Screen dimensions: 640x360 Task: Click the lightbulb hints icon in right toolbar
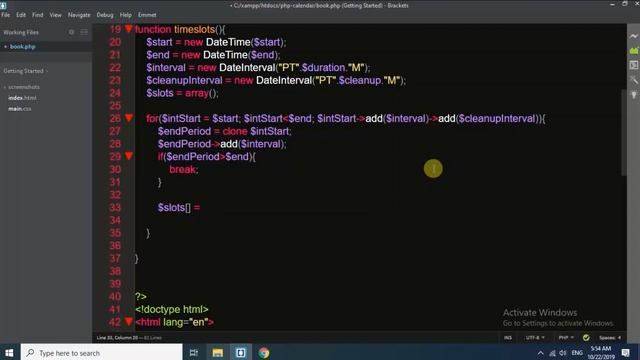point(633,95)
